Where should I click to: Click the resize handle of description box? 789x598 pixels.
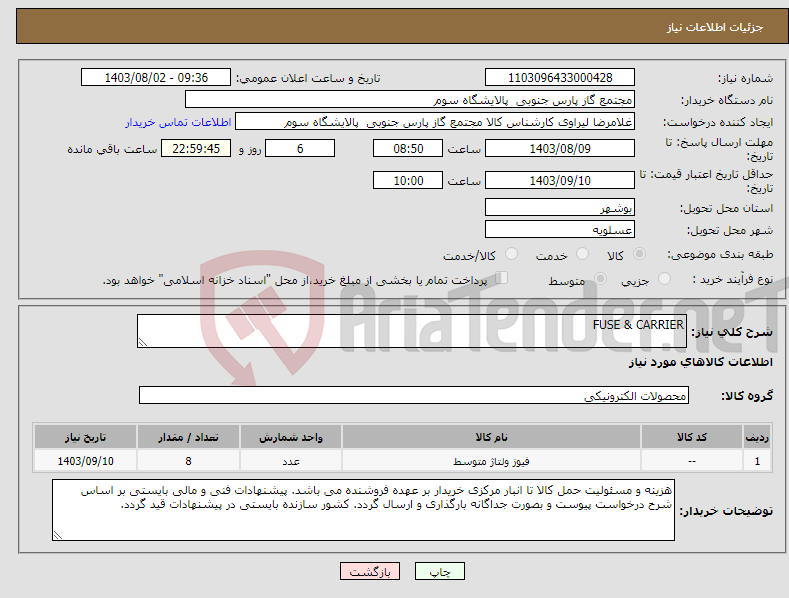142,342
